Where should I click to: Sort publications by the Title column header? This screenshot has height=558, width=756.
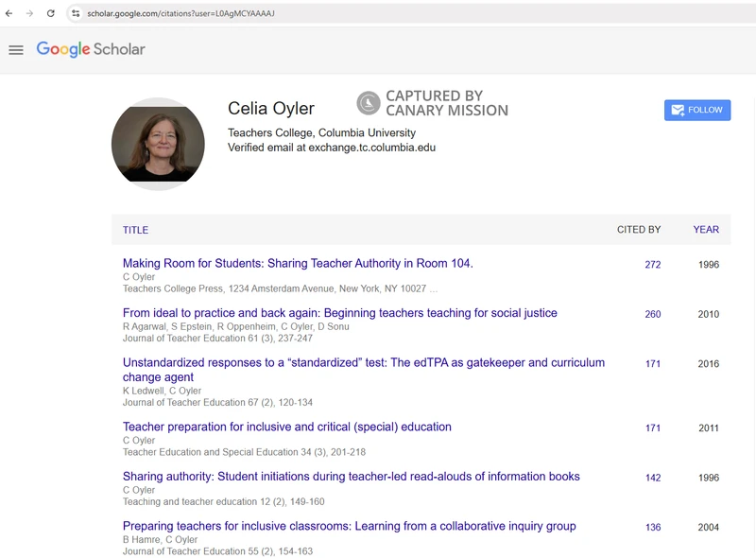(x=135, y=230)
